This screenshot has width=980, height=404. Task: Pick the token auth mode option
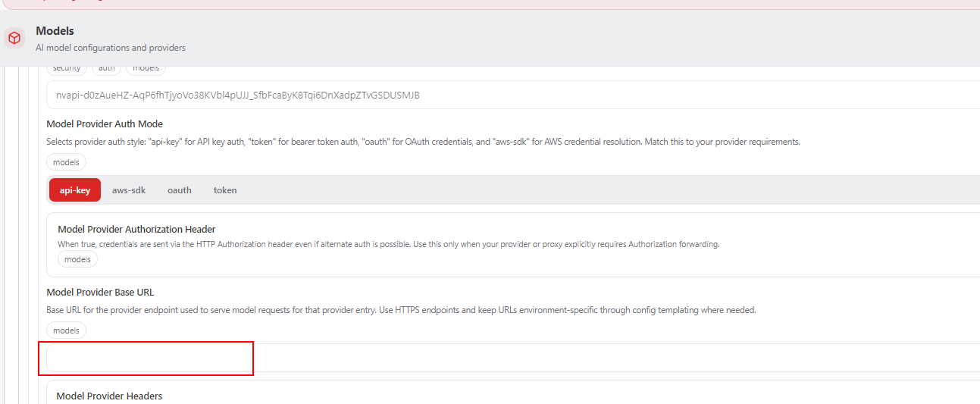[x=225, y=190]
